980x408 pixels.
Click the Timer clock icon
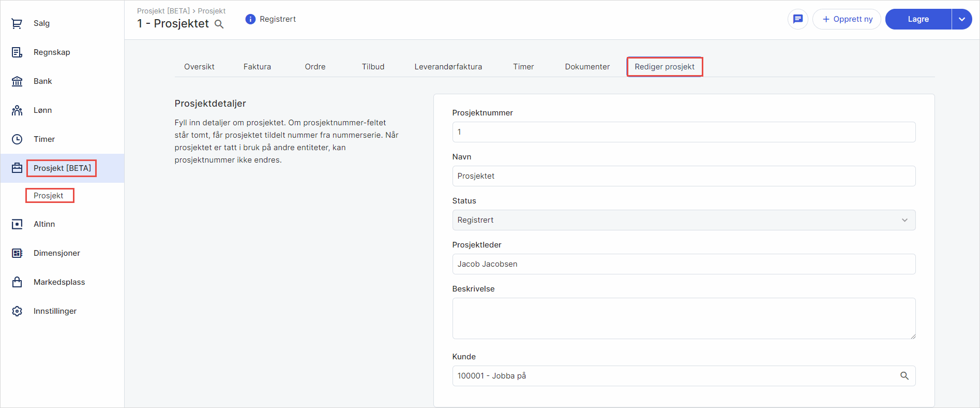pos(17,139)
